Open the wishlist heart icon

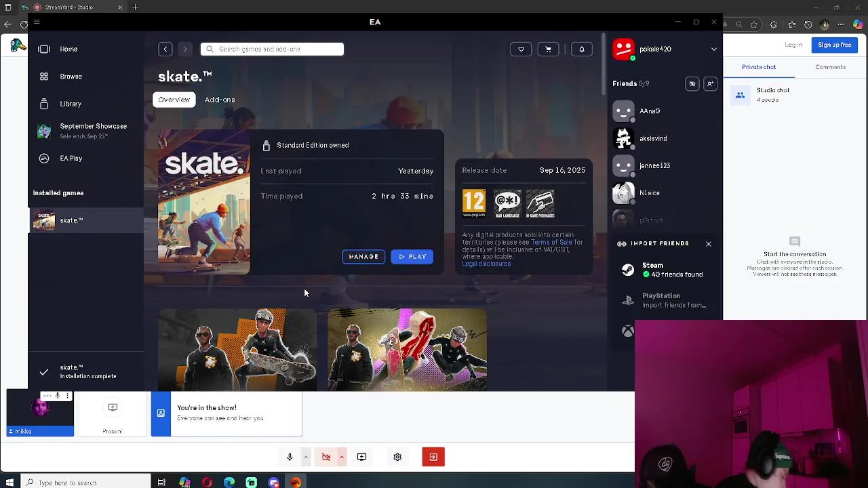521,49
